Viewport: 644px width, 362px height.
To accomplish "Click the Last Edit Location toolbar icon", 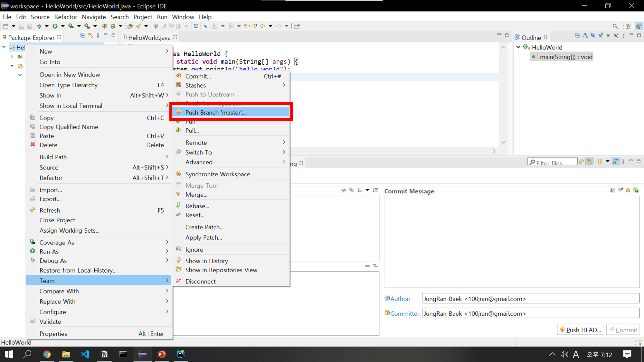I will coord(247,26).
